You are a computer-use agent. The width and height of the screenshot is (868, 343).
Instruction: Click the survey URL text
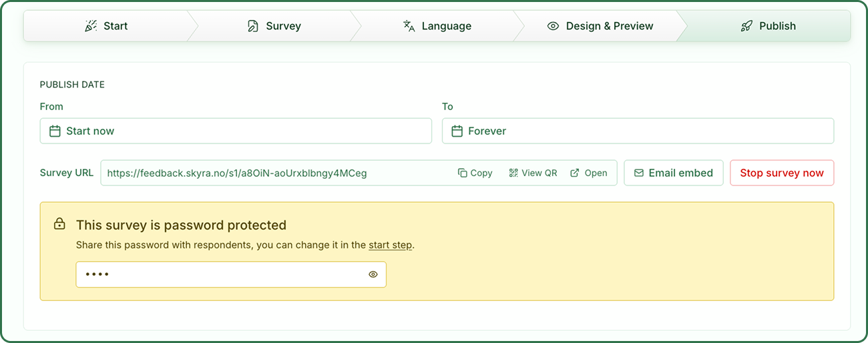click(237, 173)
